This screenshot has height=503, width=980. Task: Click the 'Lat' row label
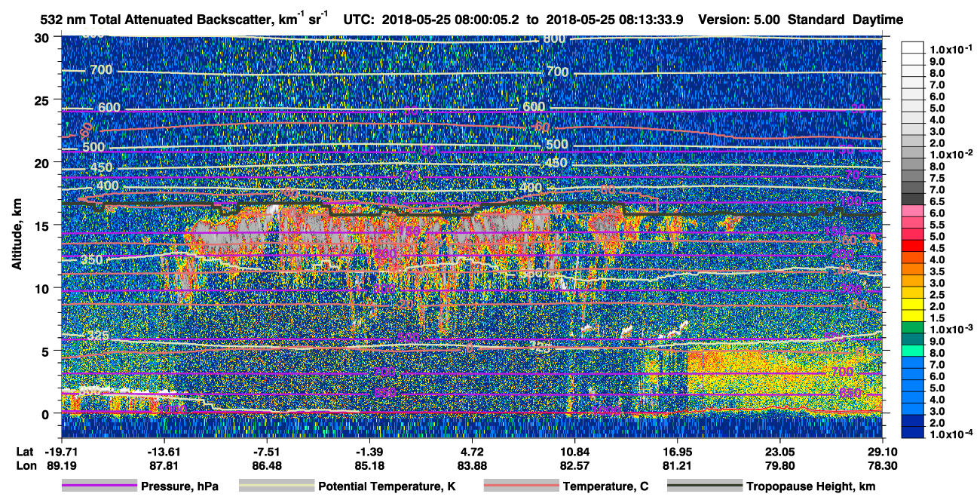pos(24,451)
